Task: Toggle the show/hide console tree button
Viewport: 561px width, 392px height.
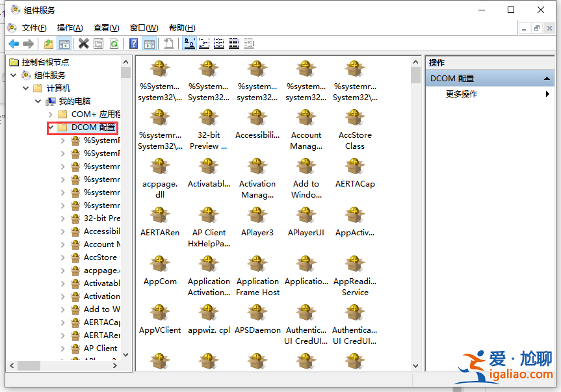Action: [x=64, y=44]
